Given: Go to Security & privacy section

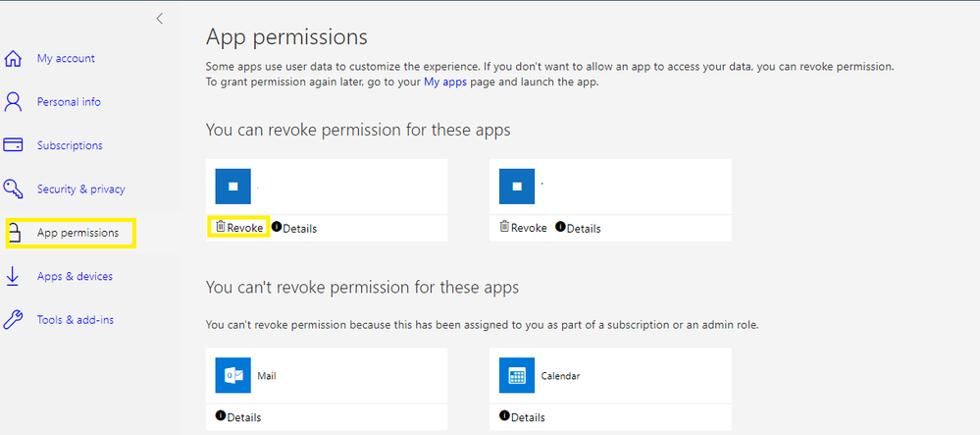Looking at the screenshot, I should pos(80,189).
